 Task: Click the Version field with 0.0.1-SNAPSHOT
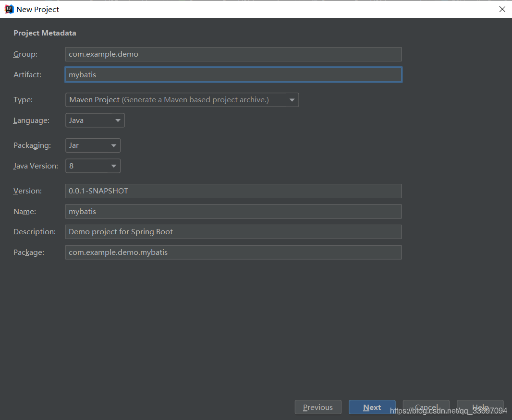tap(233, 191)
